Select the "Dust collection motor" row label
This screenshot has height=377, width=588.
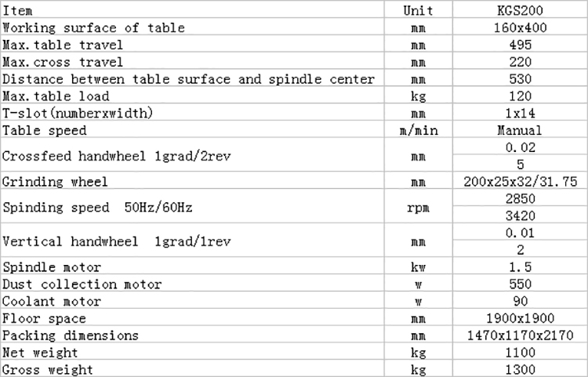(82, 284)
